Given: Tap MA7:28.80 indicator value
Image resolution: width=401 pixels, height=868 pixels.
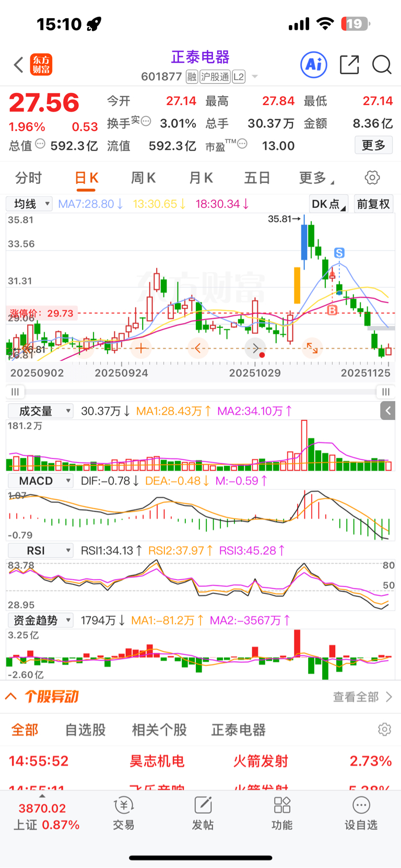Looking at the screenshot, I should tap(91, 204).
